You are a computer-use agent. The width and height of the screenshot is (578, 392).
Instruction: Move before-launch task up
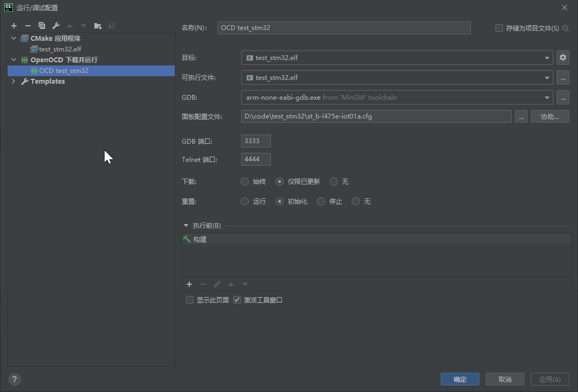(x=231, y=284)
